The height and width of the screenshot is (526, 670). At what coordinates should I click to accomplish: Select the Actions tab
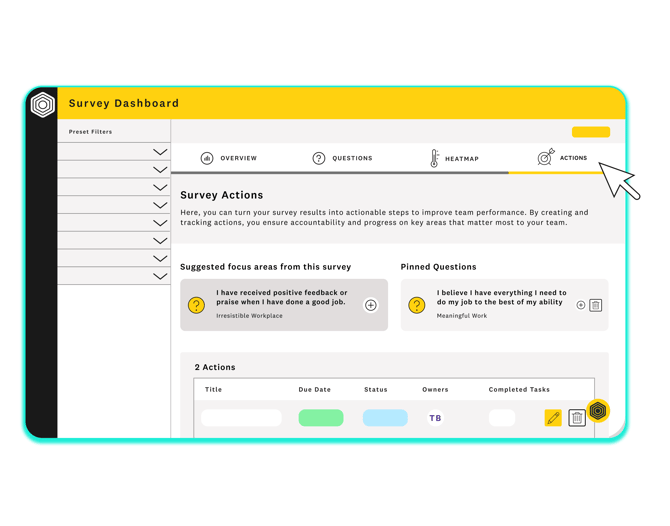tap(563, 158)
